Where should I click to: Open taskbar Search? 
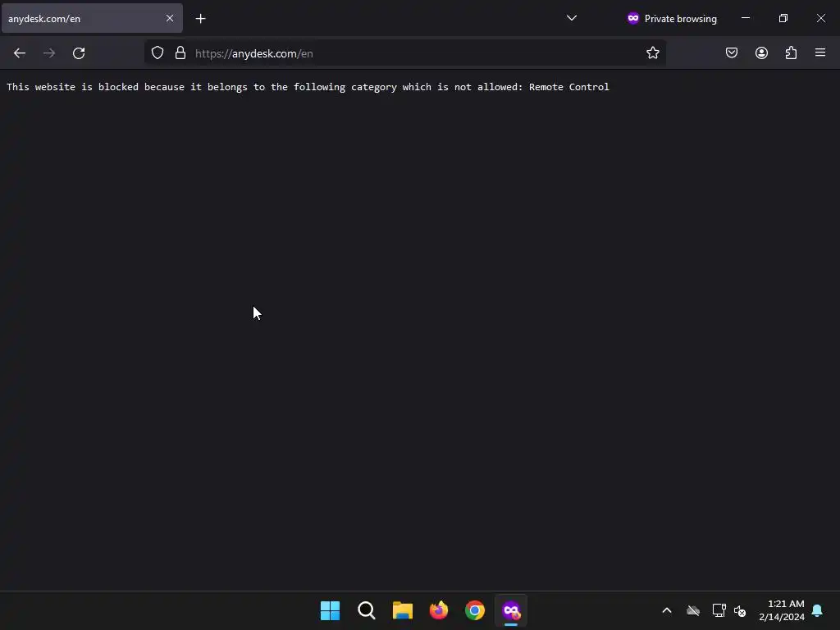click(367, 610)
